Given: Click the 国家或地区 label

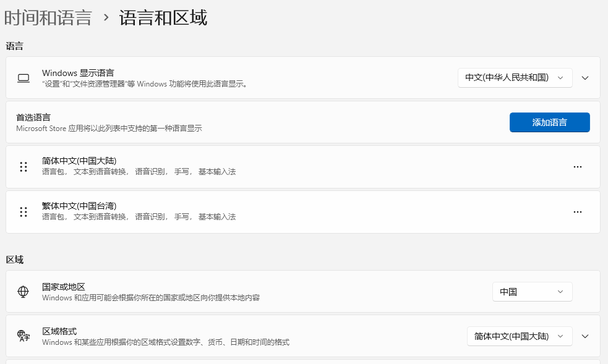Looking at the screenshot, I should pos(64,287).
